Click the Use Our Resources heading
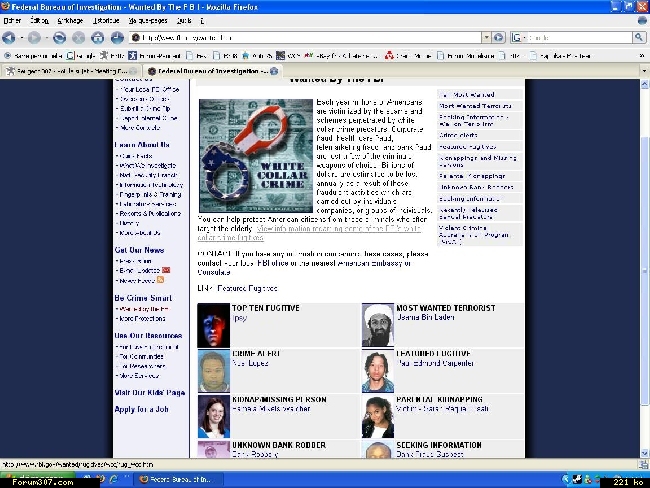This screenshot has width=650, height=488. tap(148, 335)
